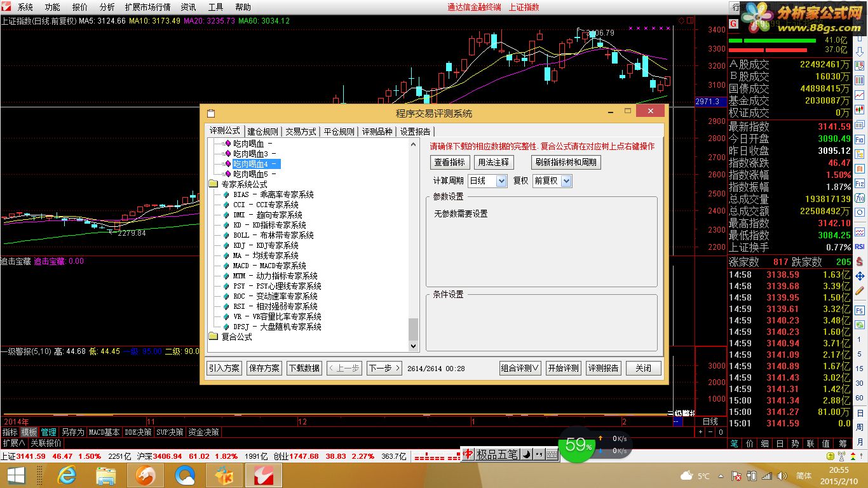Click the 保存方案 button

pyautogui.click(x=264, y=368)
